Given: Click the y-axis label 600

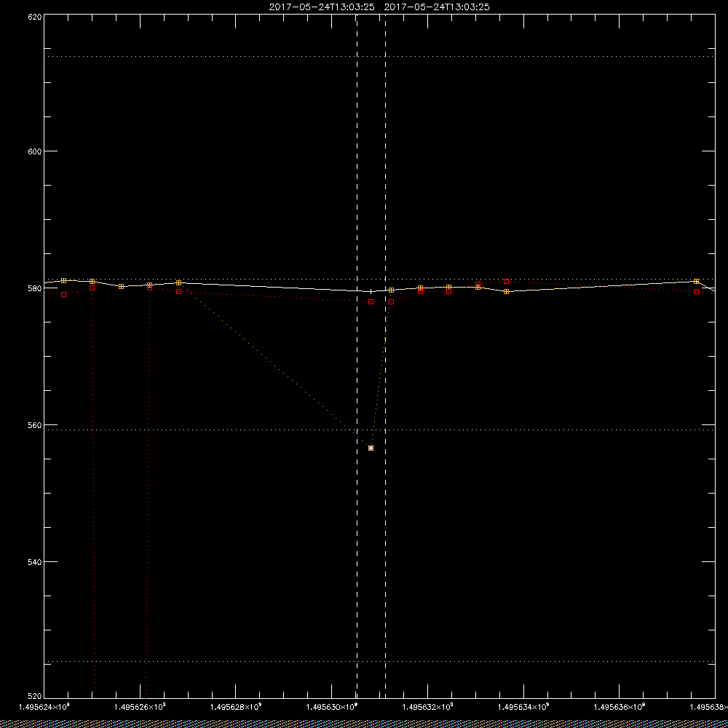Looking at the screenshot, I should coord(35,151).
